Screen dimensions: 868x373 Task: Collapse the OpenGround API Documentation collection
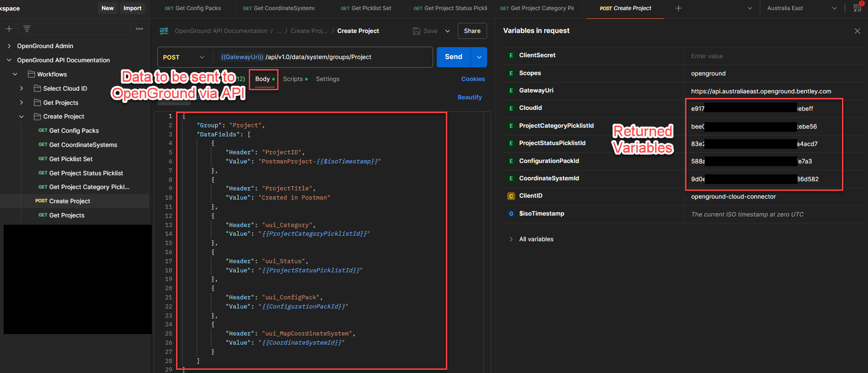pos(9,60)
